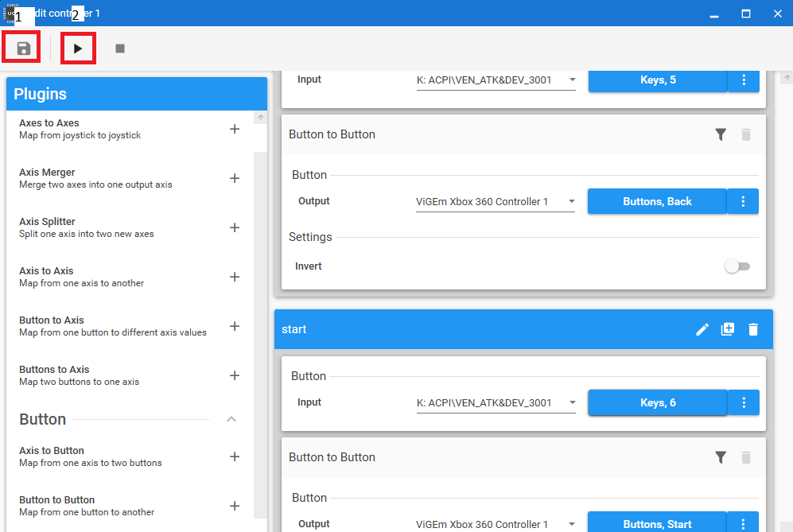Collapse the Button plugins section
This screenshot has width=793, height=532.
(231, 419)
